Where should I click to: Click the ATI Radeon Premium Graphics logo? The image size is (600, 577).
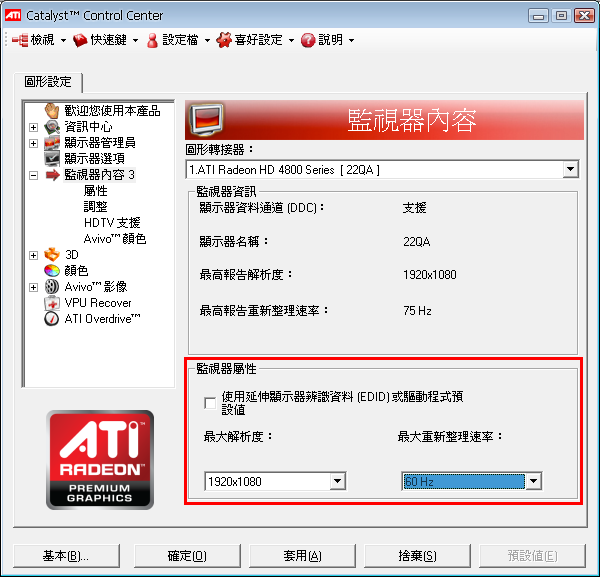pos(99,460)
